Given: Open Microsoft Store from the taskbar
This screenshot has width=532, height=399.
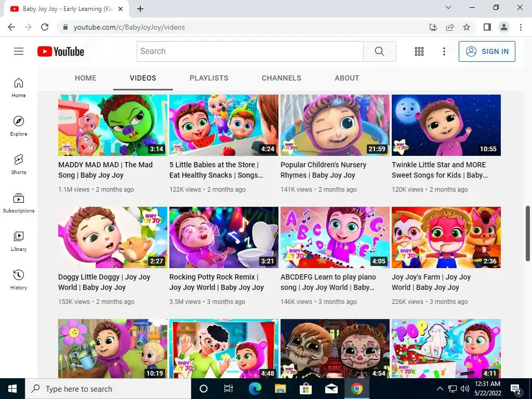Looking at the screenshot, I should 305,389.
